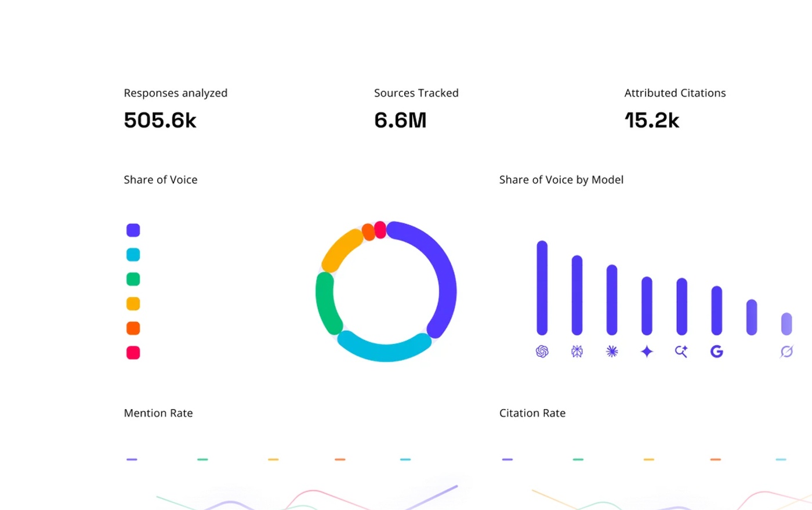
Task: Select the short bar above the Grok icon
Action: pyautogui.click(x=786, y=324)
